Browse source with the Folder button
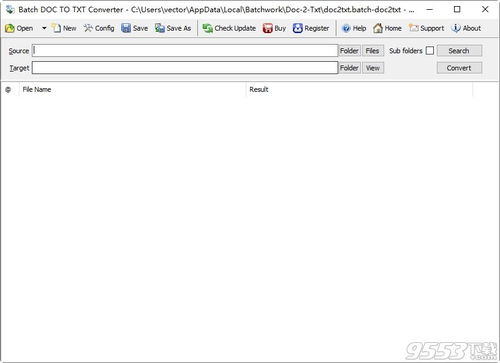This screenshot has width=500, height=363. [x=349, y=51]
